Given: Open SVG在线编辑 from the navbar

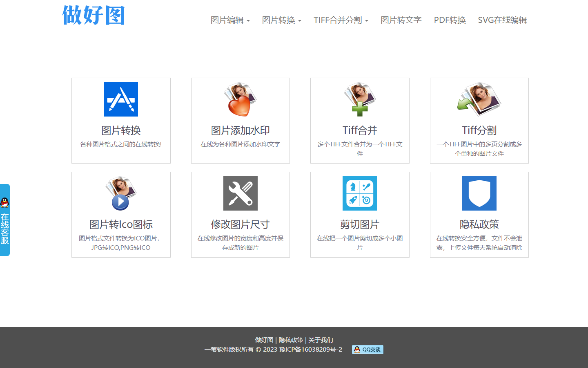Looking at the screenshot, I should tap(502, 20).
